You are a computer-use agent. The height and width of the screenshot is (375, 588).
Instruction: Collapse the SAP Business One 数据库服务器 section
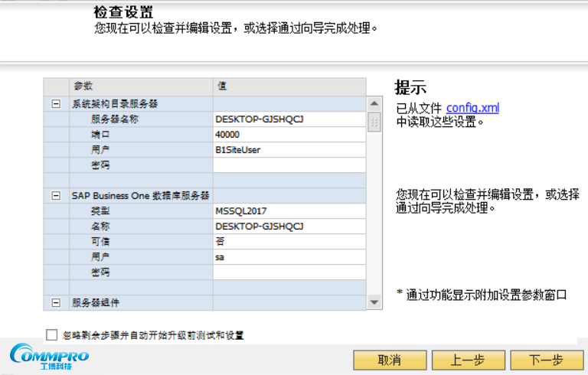pos(56,196)
